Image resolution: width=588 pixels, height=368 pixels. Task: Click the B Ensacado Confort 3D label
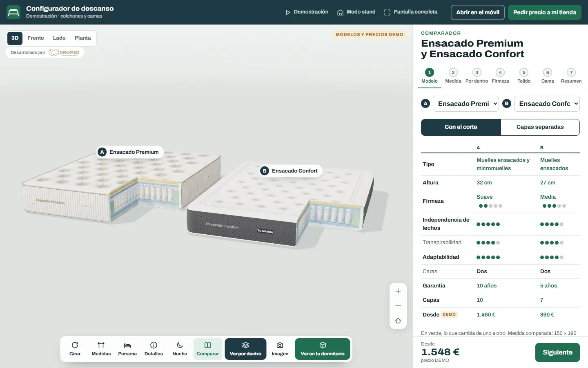pyautogui.click(x=291, y=171)
